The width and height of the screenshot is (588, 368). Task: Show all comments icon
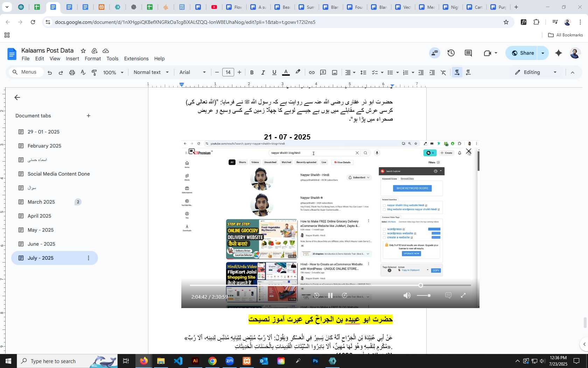(x=468, y=53)
